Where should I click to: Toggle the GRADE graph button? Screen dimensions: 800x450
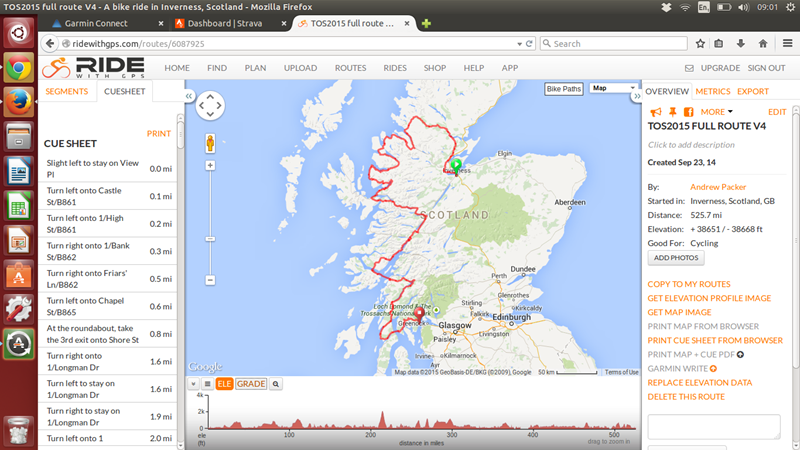[x=251, y=384]
